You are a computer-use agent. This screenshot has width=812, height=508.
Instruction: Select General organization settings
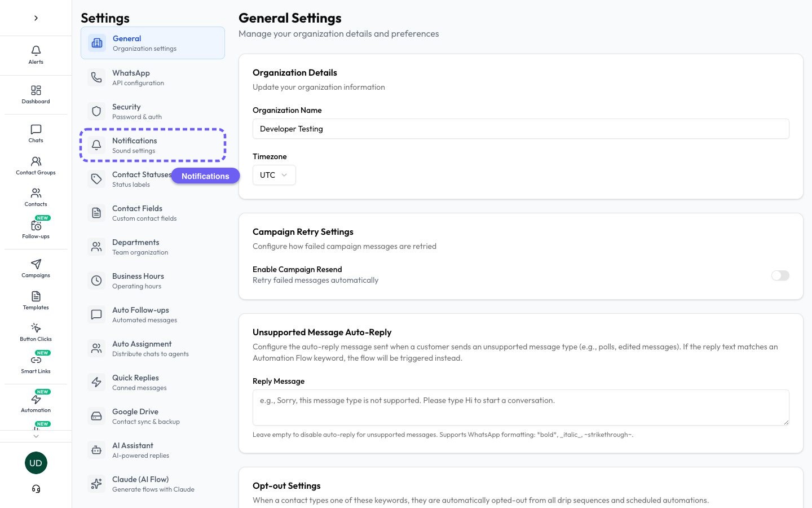pos(153,43)
